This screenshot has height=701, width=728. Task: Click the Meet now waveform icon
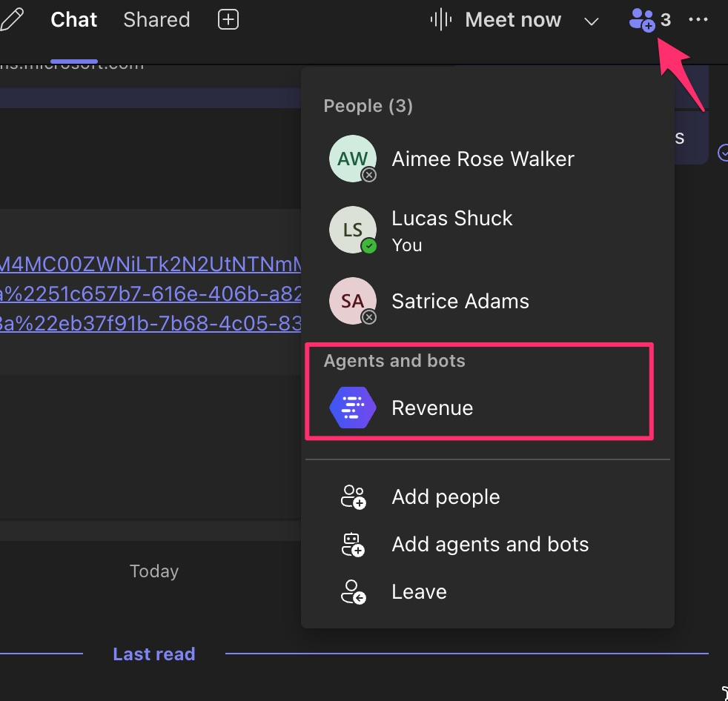click(441, 20)
